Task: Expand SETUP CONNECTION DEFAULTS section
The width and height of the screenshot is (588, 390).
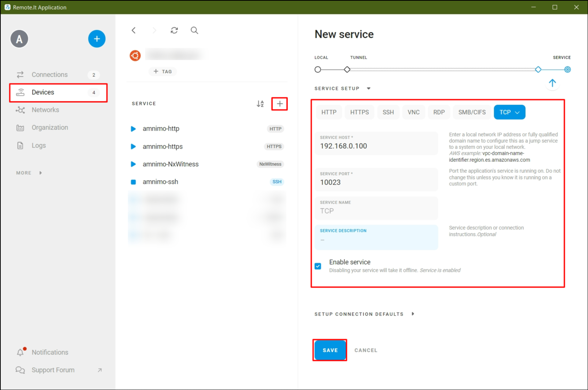Action: pos(364,314)
